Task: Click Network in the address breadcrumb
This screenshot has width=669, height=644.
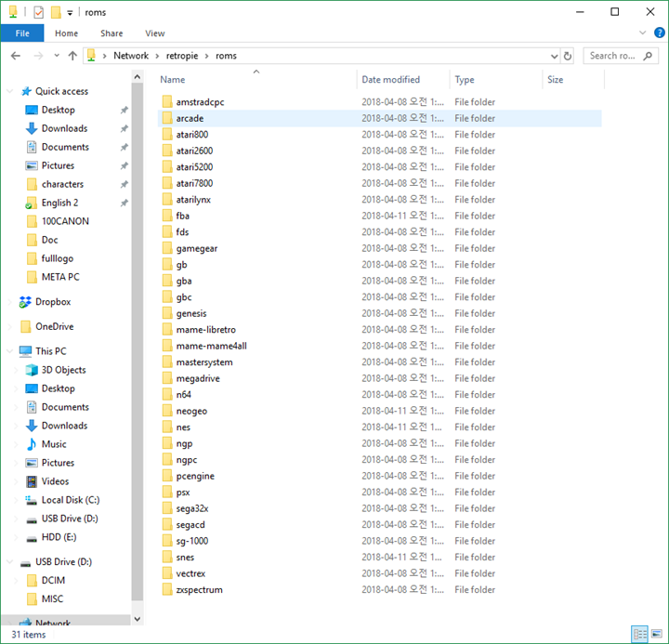Action: coord(131,56)
